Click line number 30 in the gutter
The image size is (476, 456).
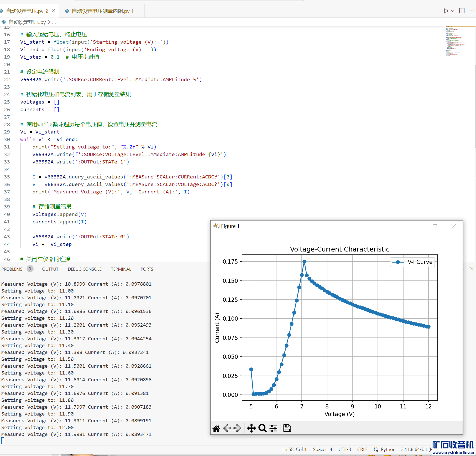tap(7, 139)
